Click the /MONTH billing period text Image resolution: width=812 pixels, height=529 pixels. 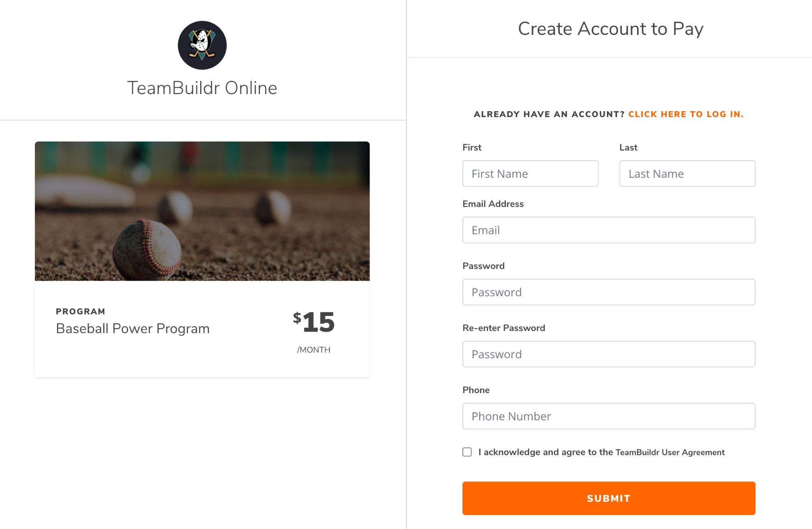[x=313, y=350]
